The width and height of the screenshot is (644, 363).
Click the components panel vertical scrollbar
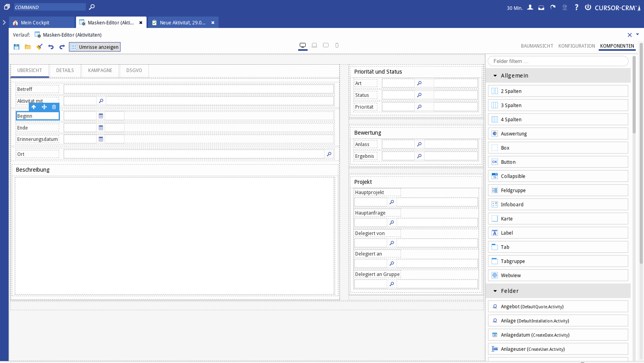tap(634, 94)
